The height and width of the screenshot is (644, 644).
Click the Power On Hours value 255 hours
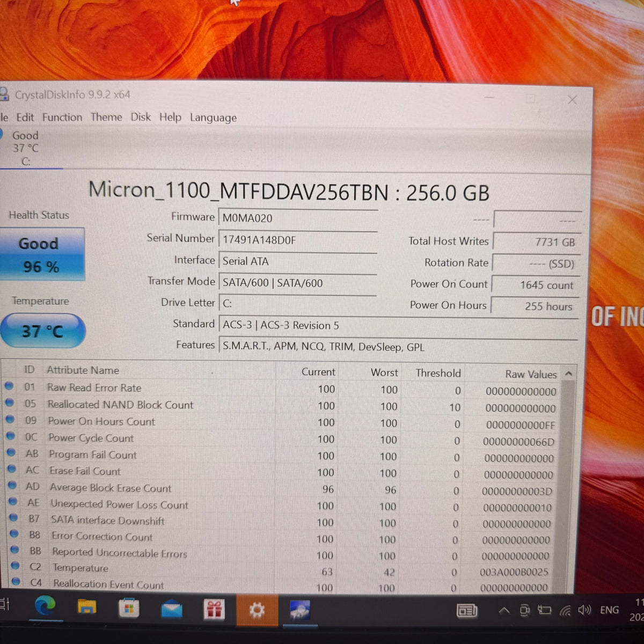(536, 306)
